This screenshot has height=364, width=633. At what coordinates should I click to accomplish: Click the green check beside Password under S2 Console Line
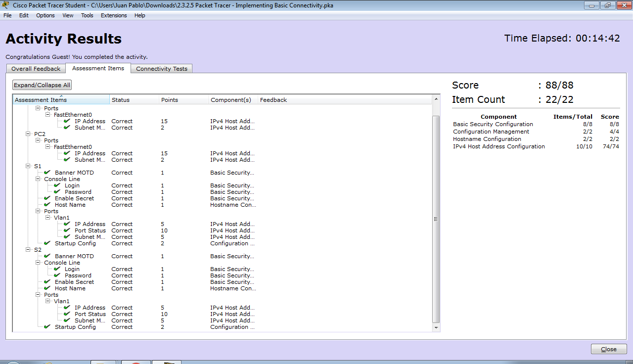(56, 275)
